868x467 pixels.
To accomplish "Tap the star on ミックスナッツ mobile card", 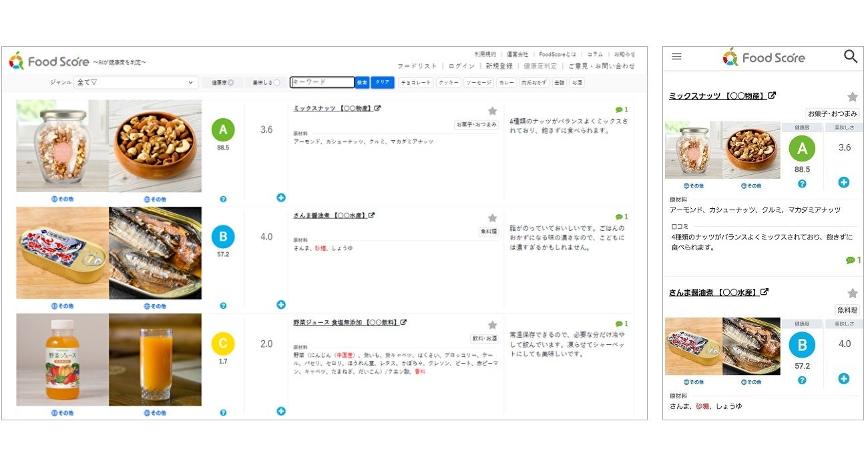I will tap(852, 97).
